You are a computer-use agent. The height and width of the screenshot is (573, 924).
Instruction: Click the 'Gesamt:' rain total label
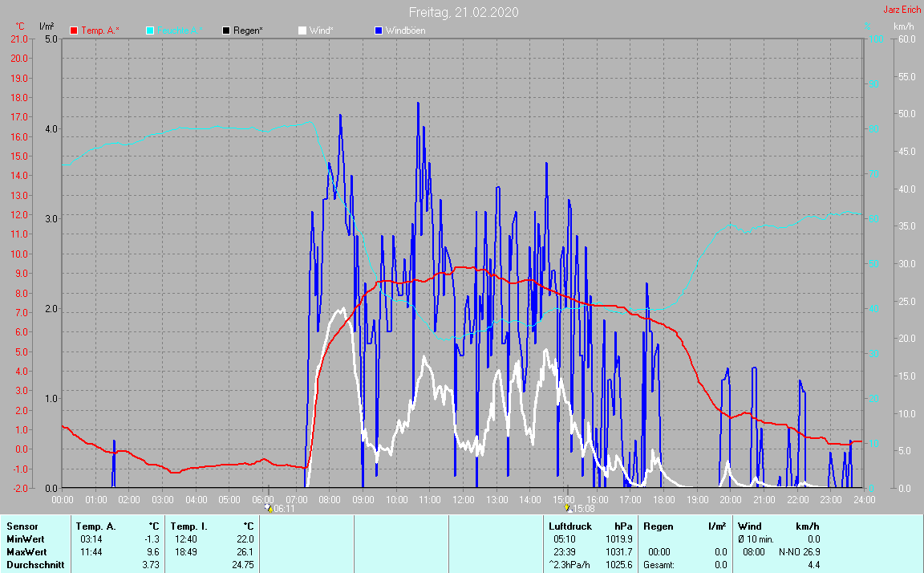[x=659, y=565]
